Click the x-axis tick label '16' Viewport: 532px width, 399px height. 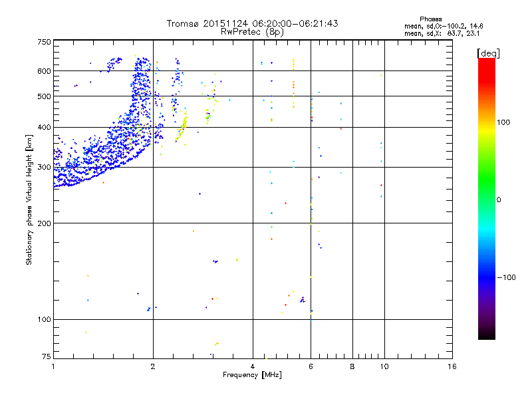click(452, 366)
